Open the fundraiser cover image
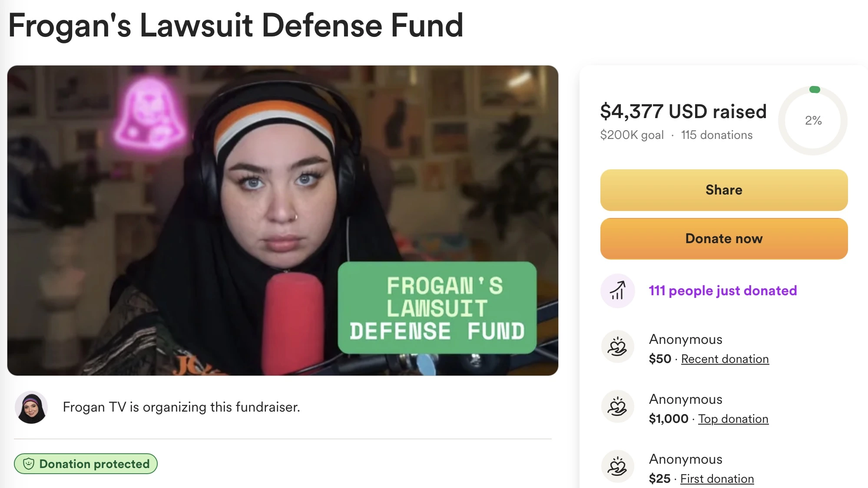This screenshot has width=868, height=488. pyautogui.click(x=283, y=221)
